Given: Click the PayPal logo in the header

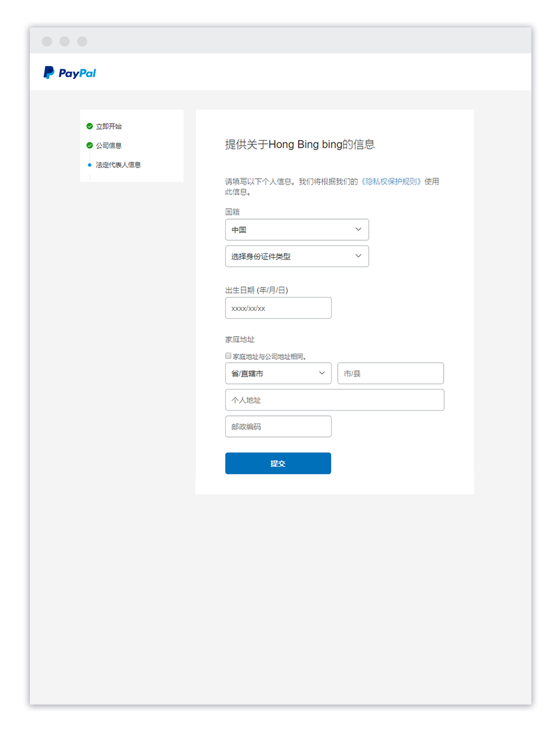Looking at the screenshot, I should [68, 72].
